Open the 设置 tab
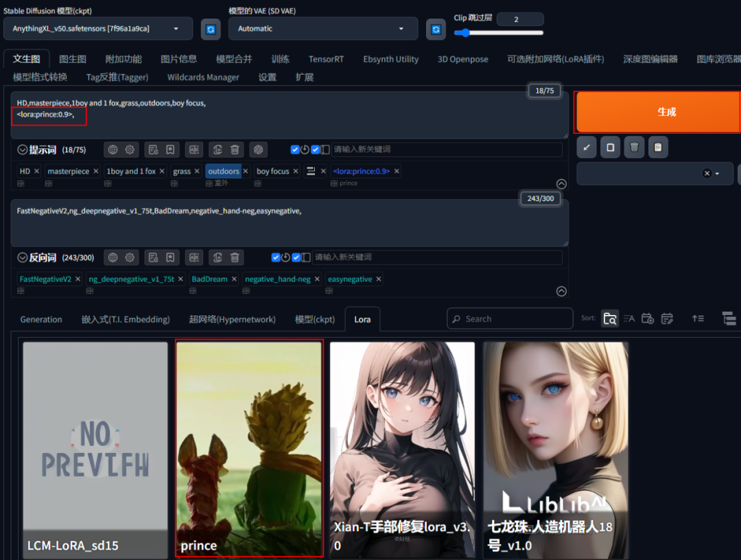Viewport: 741px width, 560px height. pos(268,77)
